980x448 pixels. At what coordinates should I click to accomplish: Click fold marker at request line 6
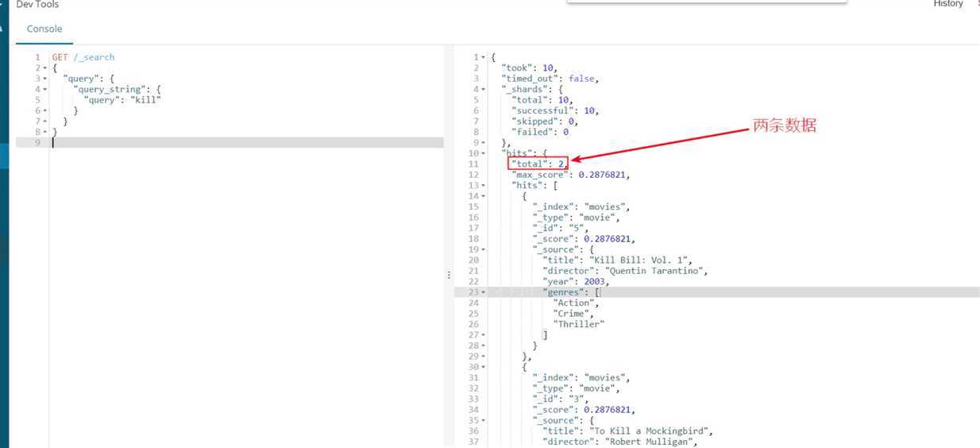pyautogui.click(x=45, y=111)
